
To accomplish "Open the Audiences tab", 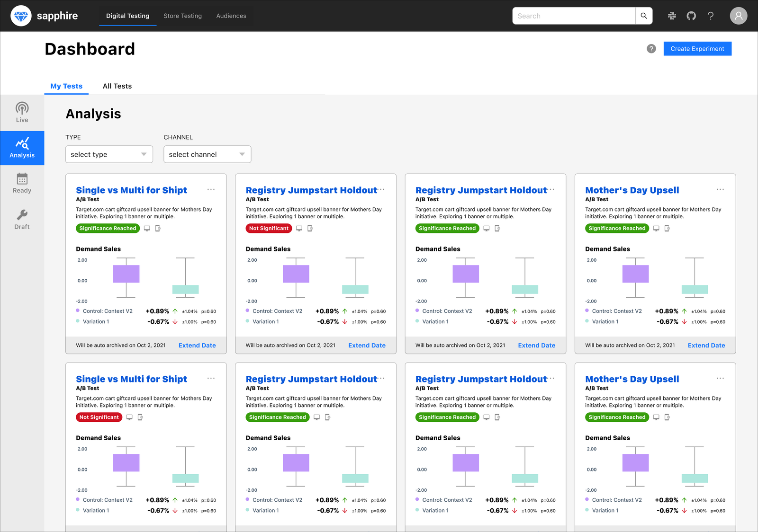I will tap(231, 16).
